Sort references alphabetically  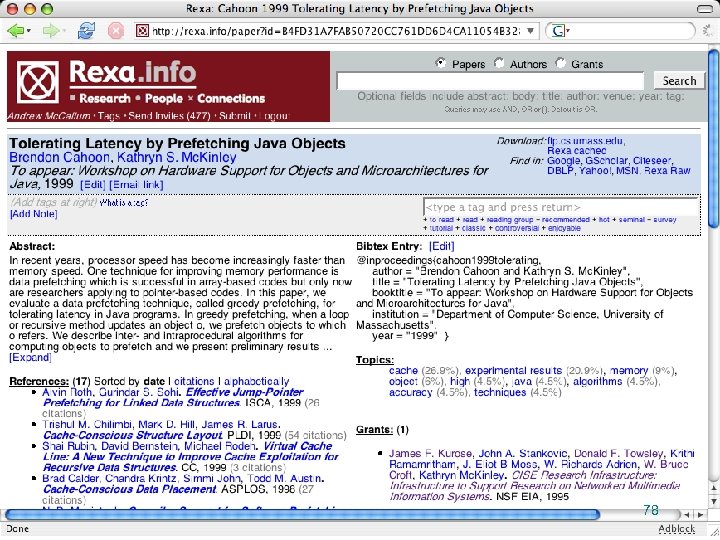[x=257, y=382]
